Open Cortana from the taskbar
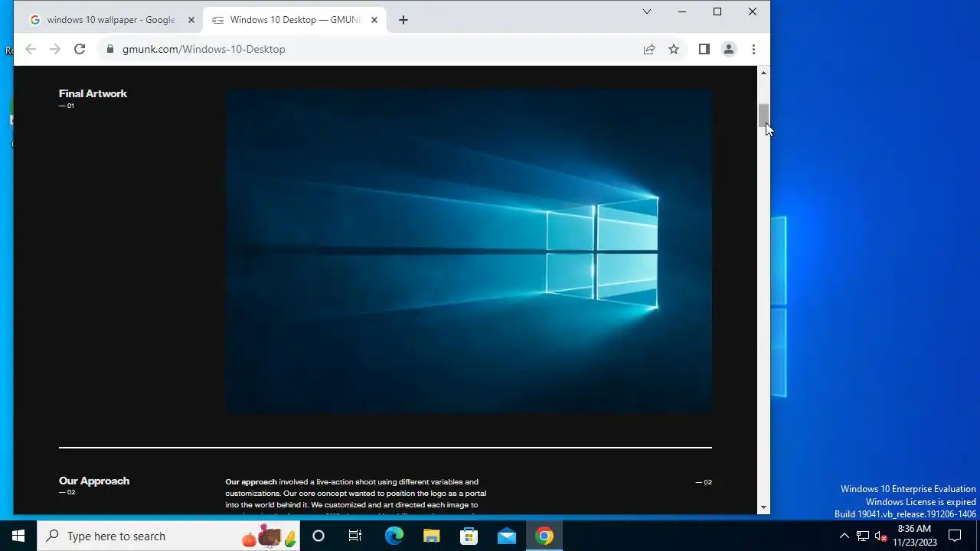This screenshot has width=980, height=551. pyautogui.click(x=318, y=536)
